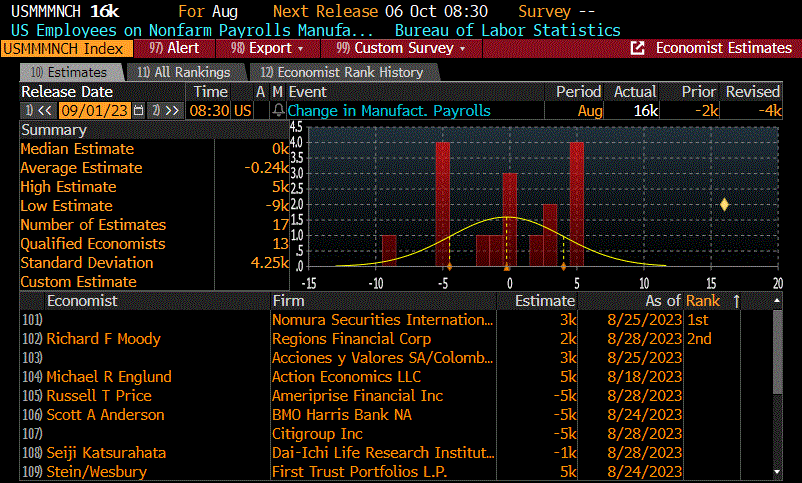Click Regions Financial Corp firm name

pos(351,339)
